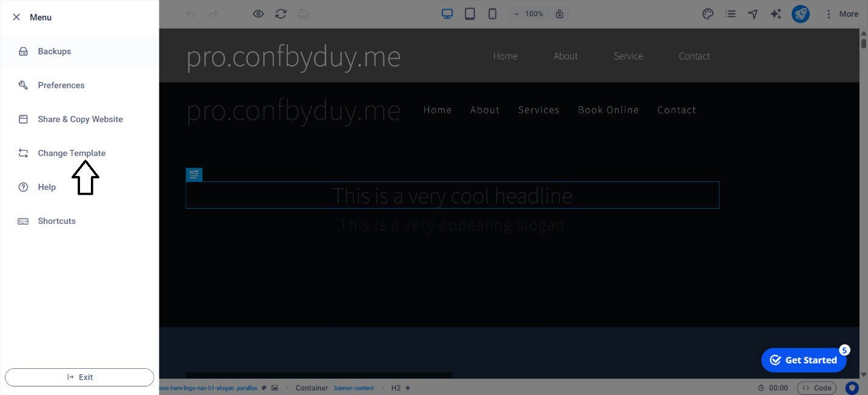Close the Menu panel with the X icon

point(16,17)
